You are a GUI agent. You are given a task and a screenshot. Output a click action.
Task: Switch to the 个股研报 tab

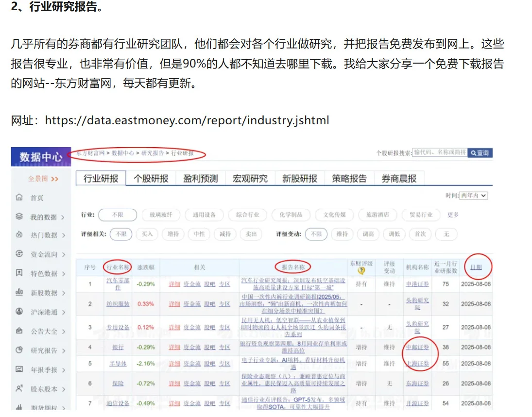point(151,178)
